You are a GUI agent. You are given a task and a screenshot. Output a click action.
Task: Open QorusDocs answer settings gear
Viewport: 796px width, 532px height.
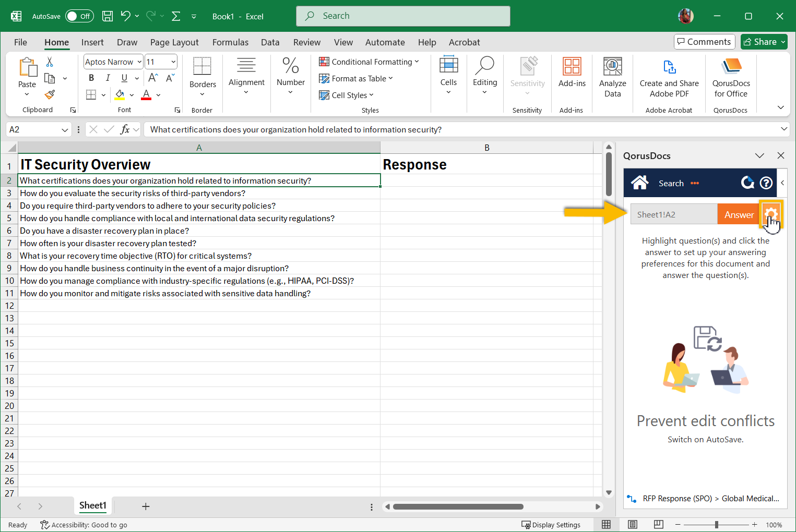click(x=771, y=214)
